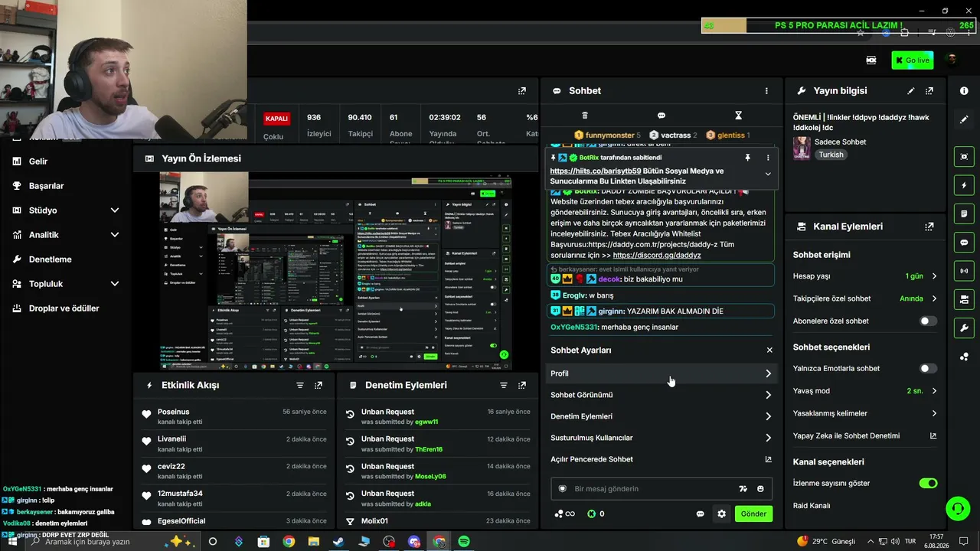This screenshot has height=551, width=980.
Task: Click the Turkish language tag
Action: coord(831,155)
